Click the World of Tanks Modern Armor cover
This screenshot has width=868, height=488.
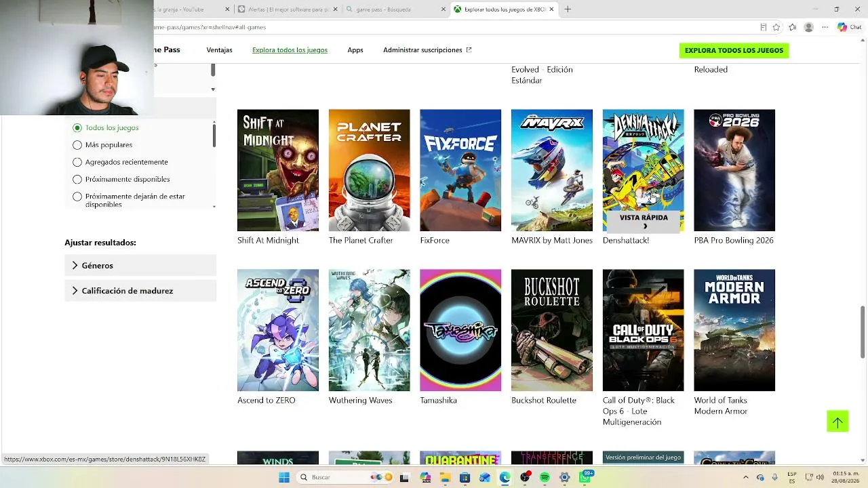734,330
